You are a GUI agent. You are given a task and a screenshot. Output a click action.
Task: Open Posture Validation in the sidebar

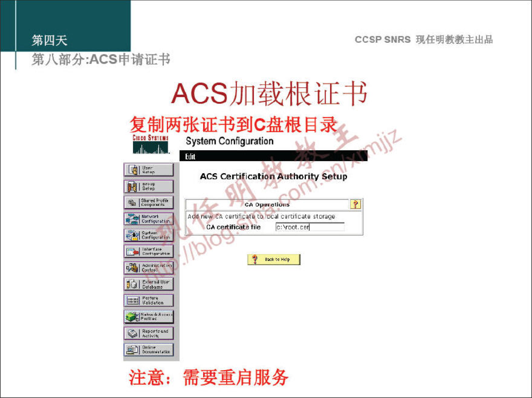point(149,301)
